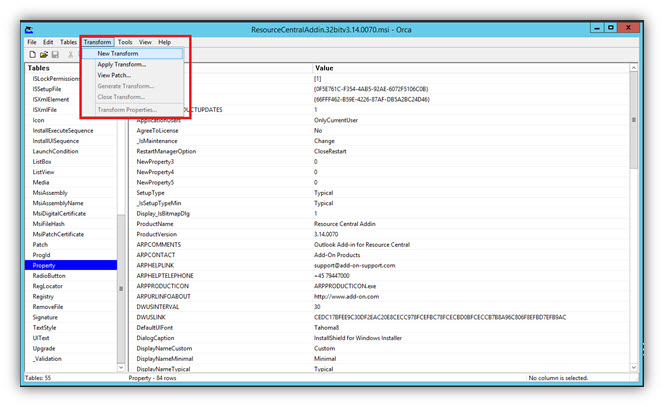Screen dimensions: 664x407
Task: Select the InstallUISequence table
Action: click(x=55, y=141)
